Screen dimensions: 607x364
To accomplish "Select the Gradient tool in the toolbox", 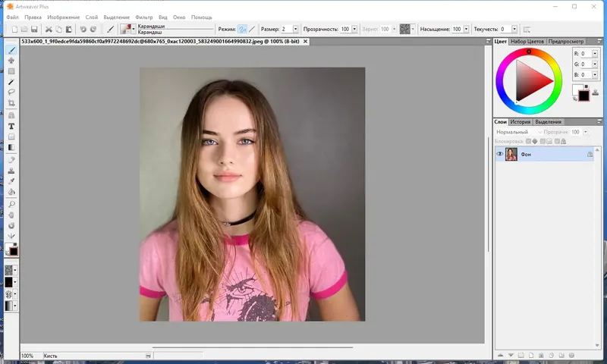I will click(x=11, y=147).
